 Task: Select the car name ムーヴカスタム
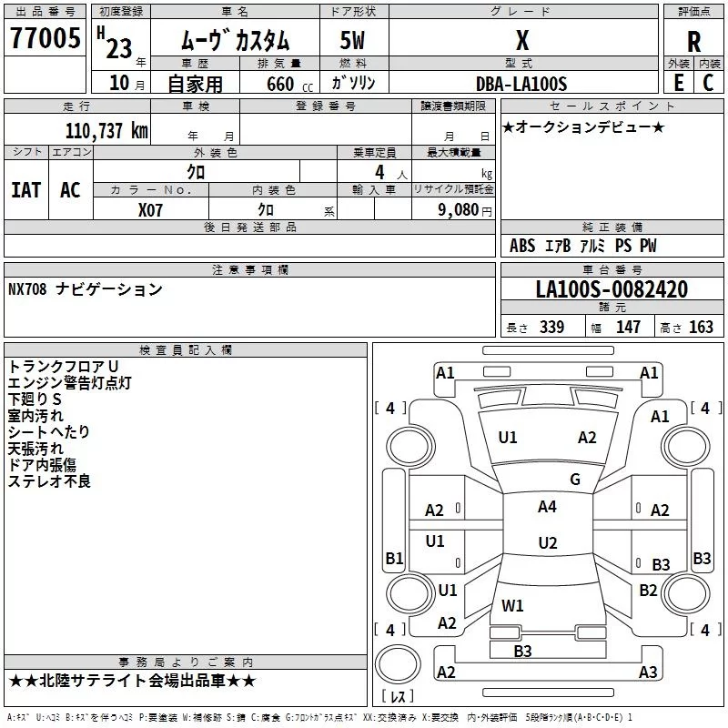pos(236,40)
